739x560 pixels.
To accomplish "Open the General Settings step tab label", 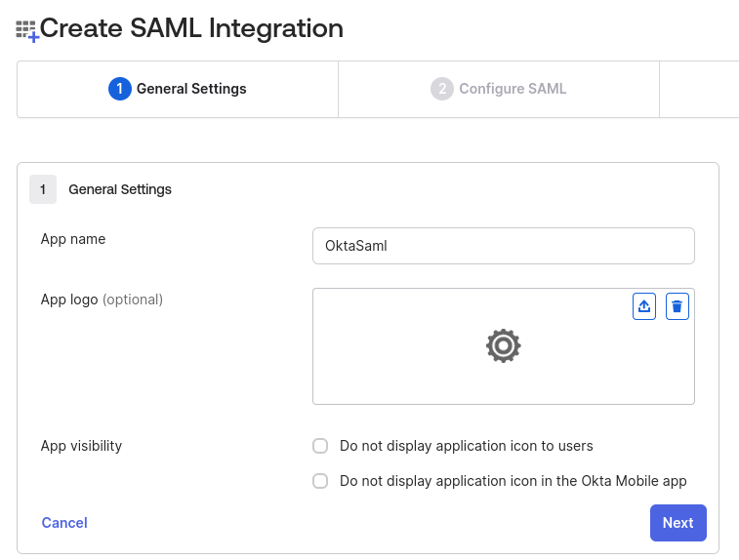I will point(191,89).
